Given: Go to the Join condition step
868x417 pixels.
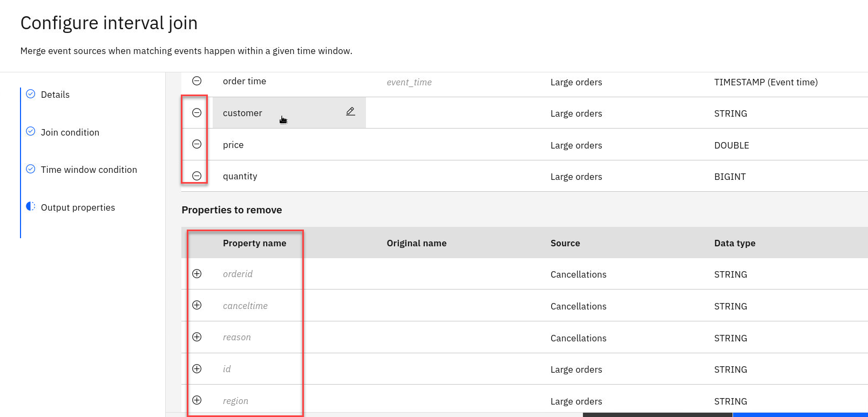Looking at the screenshot, I should (x=70, y=132).
